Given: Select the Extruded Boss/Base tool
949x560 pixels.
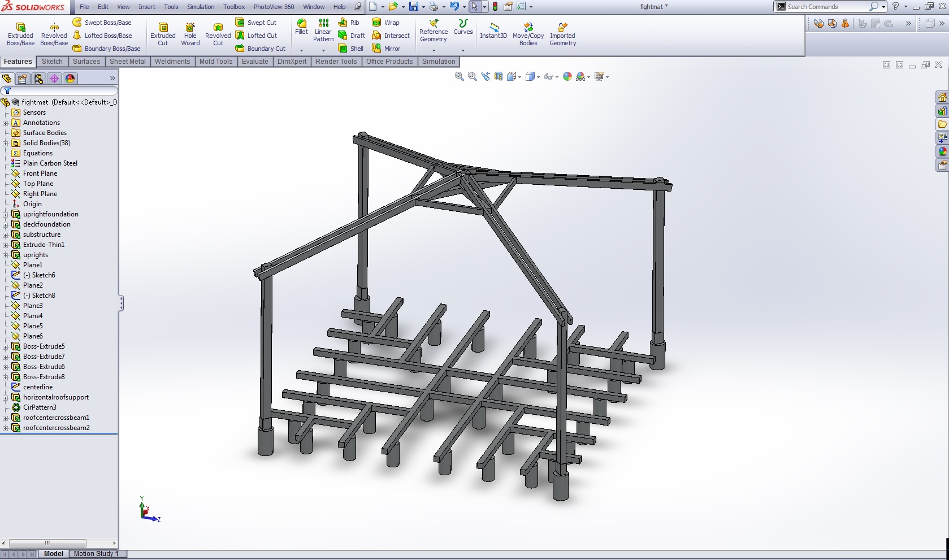Looking at the screenshot, I should coord(21,33).
